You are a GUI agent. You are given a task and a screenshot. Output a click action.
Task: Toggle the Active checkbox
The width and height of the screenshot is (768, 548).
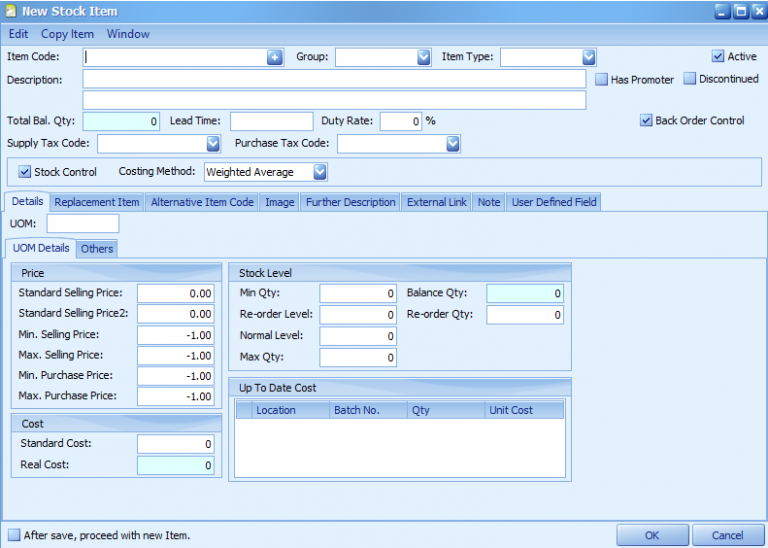tap(718, 57)
